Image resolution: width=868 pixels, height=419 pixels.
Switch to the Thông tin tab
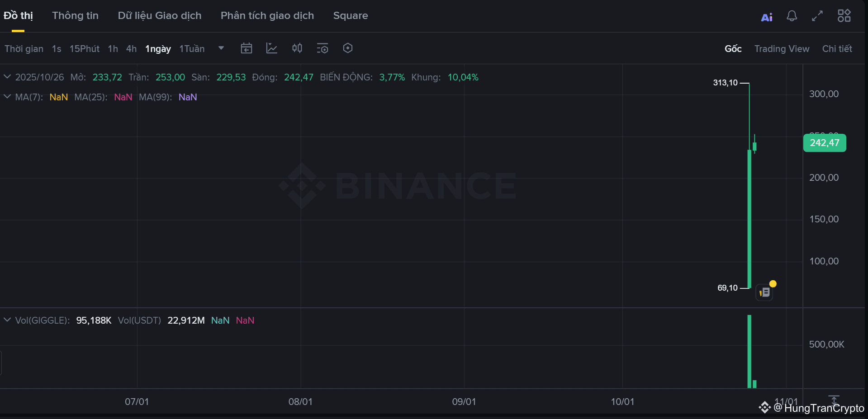tap(75, 15)
